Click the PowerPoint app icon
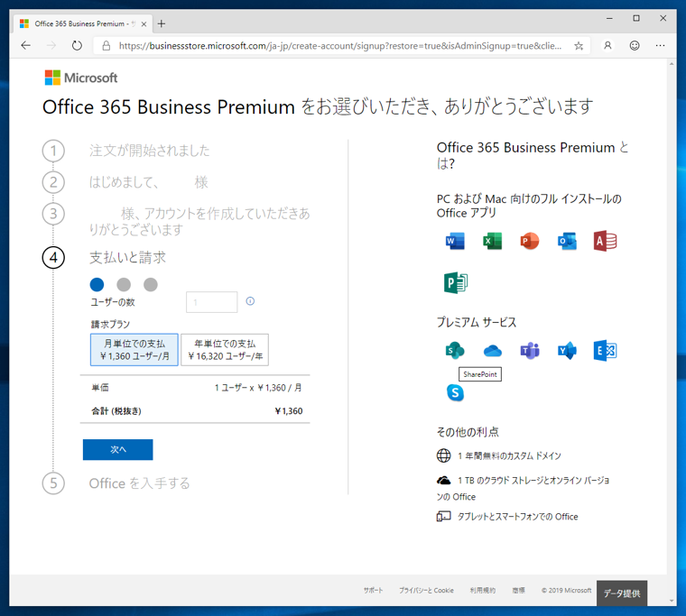This screenshot has height=616, width=686. [x=529, y=241]
